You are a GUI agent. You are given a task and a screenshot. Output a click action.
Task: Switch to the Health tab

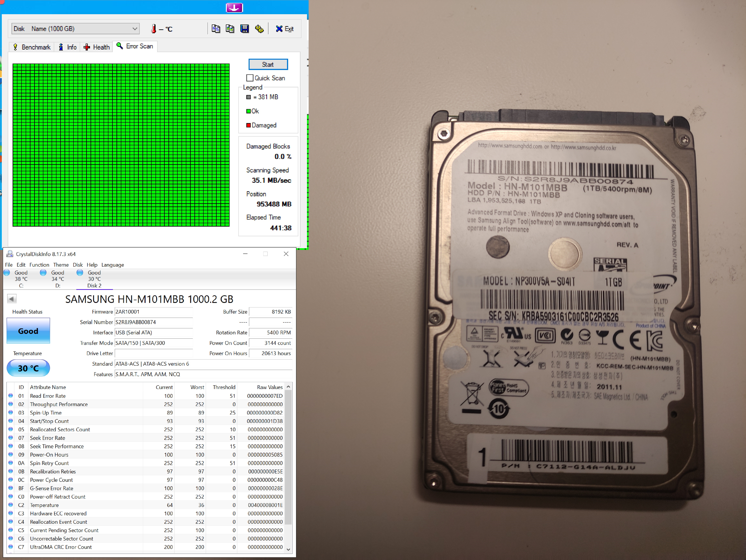(97, 47)
